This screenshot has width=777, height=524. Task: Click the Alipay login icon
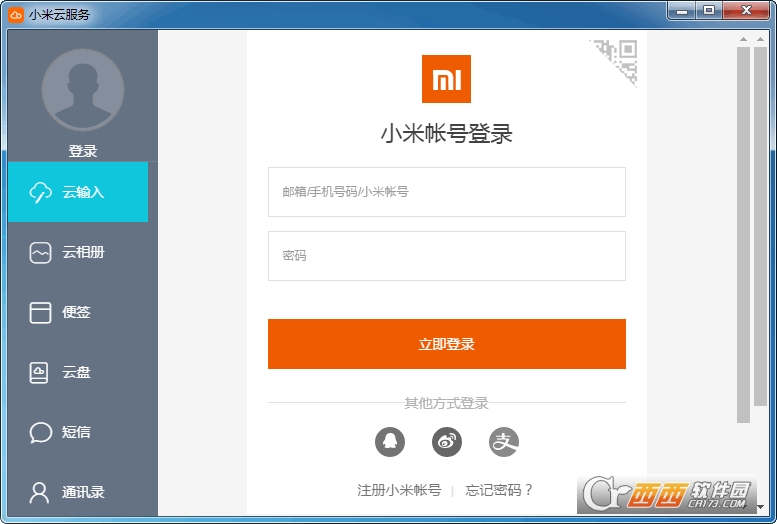click(x=504, y=441)
